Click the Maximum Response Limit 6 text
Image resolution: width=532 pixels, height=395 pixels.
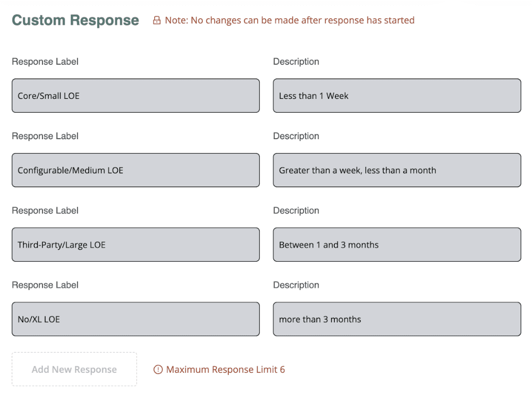coord(226,370)
